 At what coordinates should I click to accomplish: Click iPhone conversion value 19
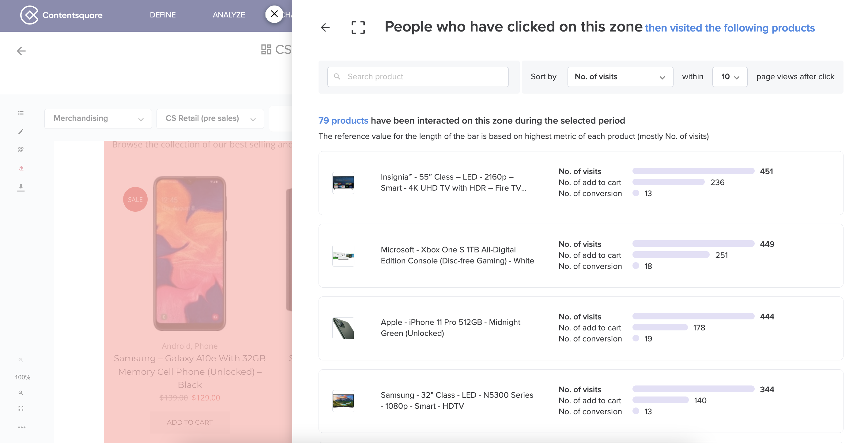pyautogui.click(x=648, y=339)
